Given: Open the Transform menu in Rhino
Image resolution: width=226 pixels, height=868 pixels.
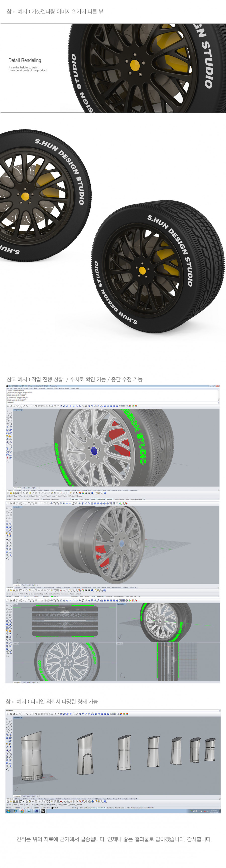Looking at the screenshot, I should click(49, 388).
